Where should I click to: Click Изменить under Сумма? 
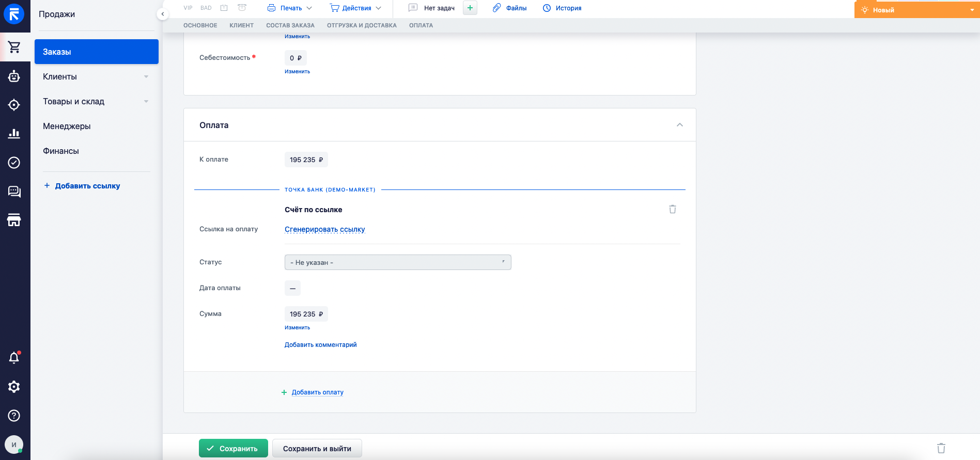[x=298, y=328]
